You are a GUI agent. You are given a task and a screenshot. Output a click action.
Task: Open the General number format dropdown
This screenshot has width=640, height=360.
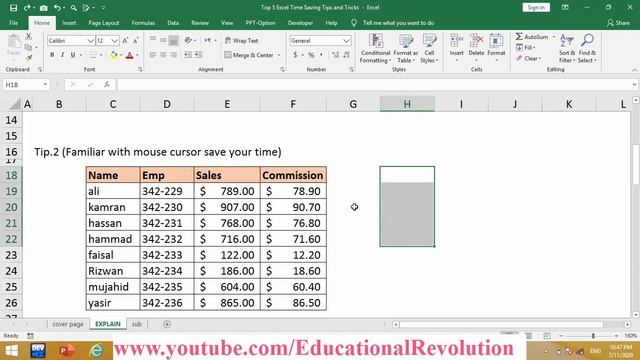346,41
